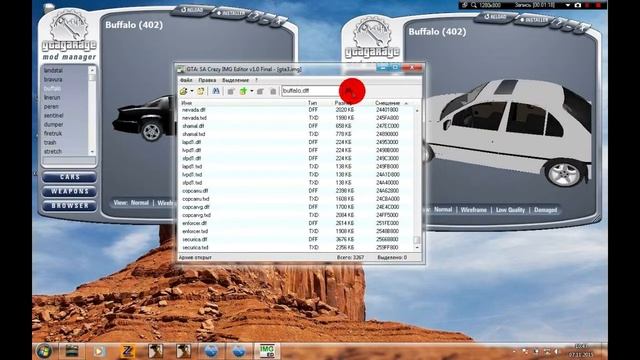Click the green add file icon
This screenshot has height=360, width=640.
[x=244, y=91]
